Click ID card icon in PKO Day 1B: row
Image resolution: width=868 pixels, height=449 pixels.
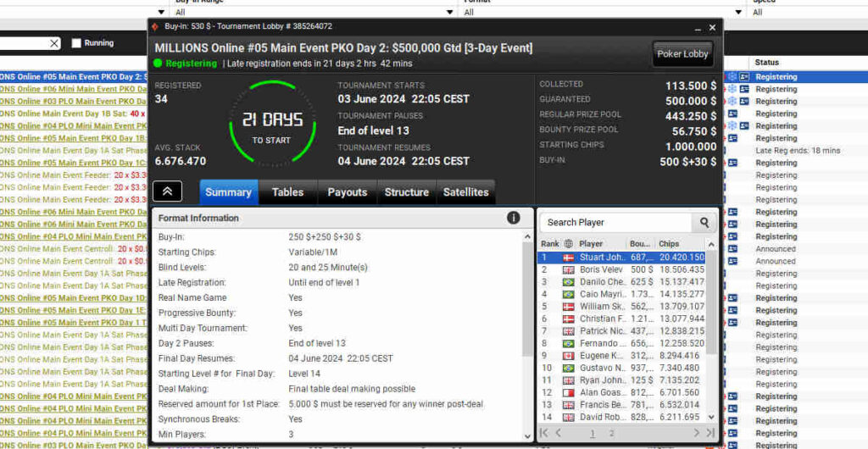(732, 138)
